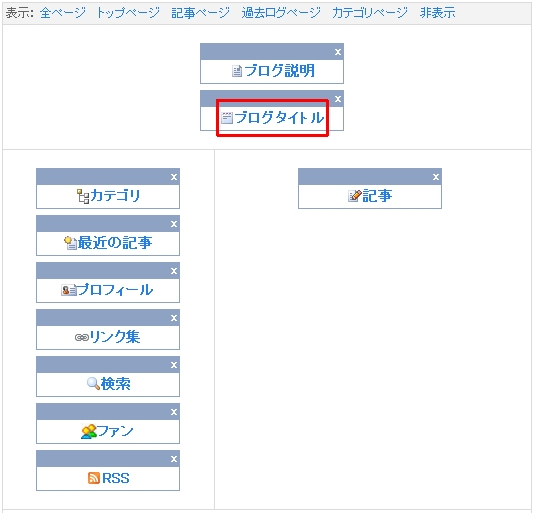
Task: Select the 全ページ display filter
Action: 63,13
